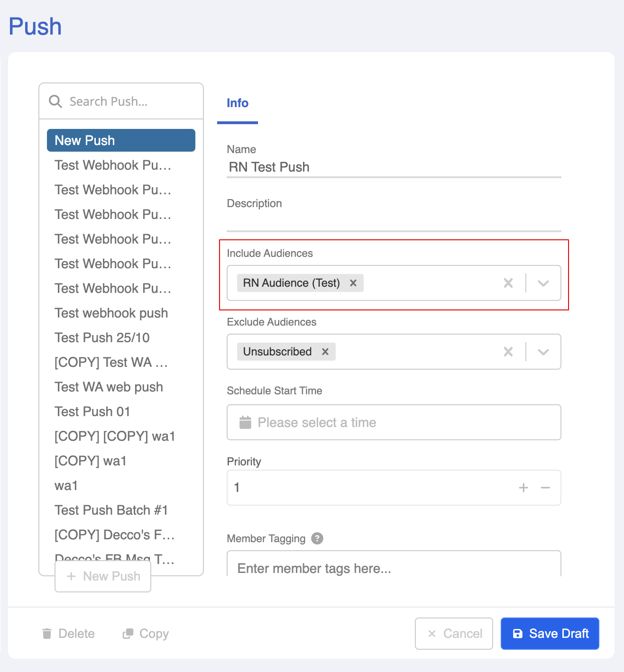
Task: Remove the RN Audience (Test) tag
Action: pyautogui.click(x=353, y=283)
